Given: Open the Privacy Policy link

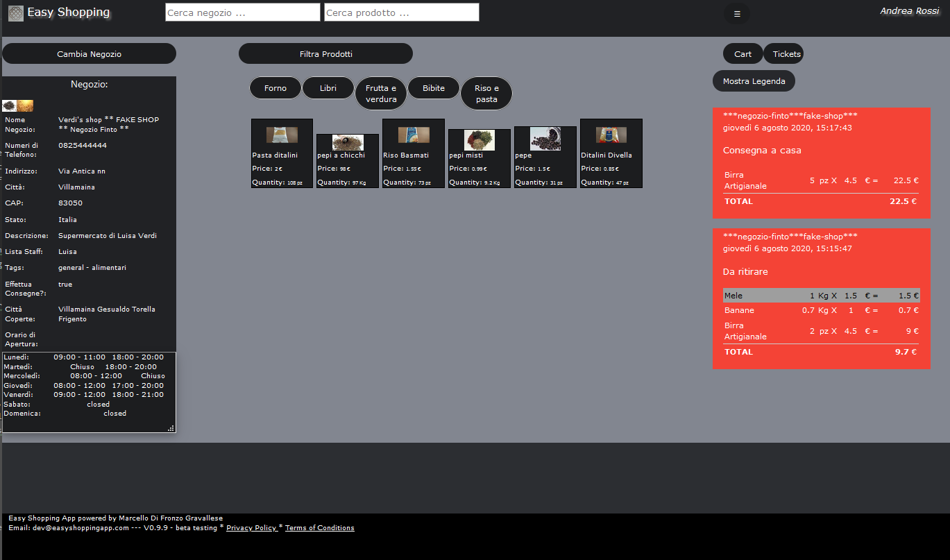Looking at the screenshot, I should point(253,528).
